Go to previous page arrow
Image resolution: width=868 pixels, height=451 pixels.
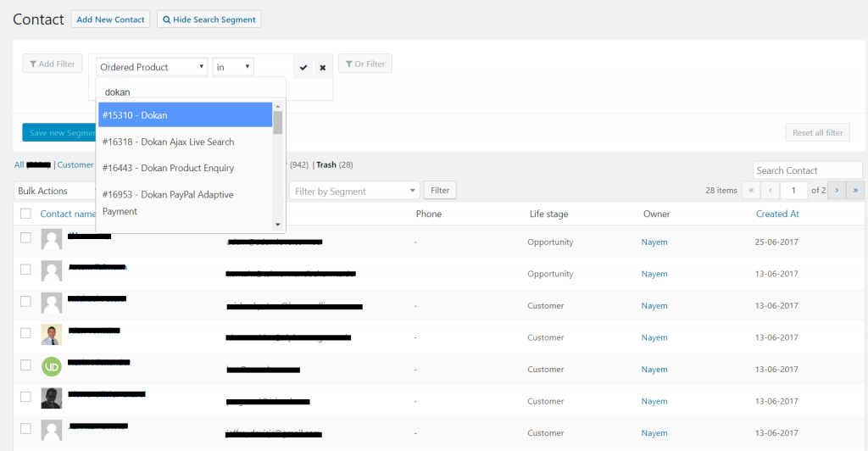click(770, 191)
